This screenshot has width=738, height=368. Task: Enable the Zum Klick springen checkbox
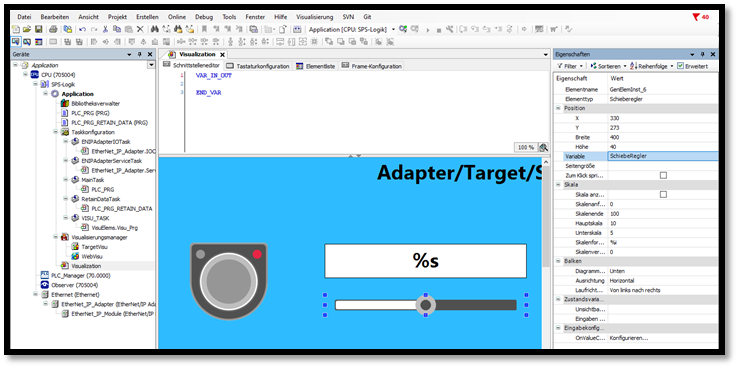(663, 175)
